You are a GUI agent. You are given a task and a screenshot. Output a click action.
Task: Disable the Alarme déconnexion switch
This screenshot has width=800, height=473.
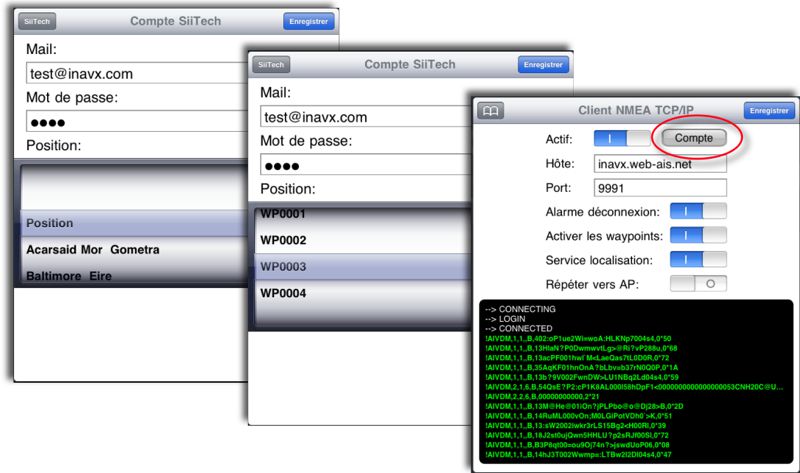(698, 211)
